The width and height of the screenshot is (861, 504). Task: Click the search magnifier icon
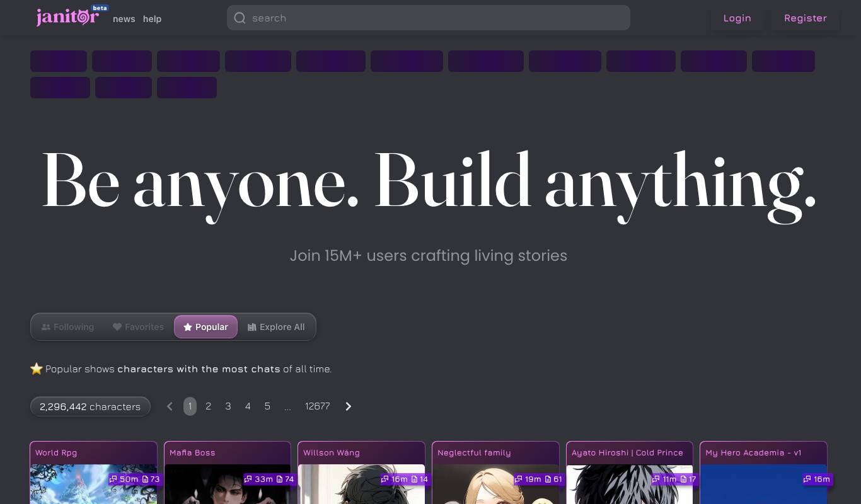(x=240, y=18)
